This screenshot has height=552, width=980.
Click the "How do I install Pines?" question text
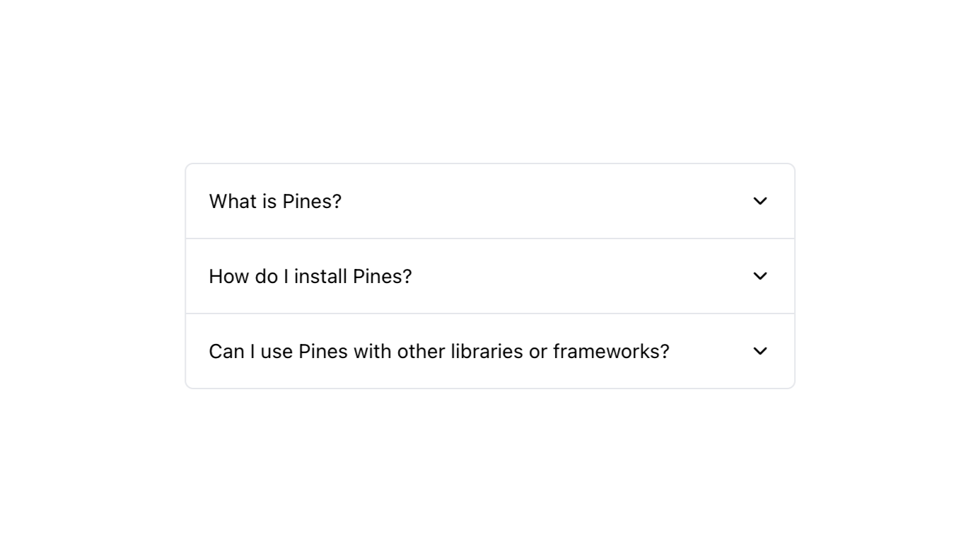(x=310, y=276)
